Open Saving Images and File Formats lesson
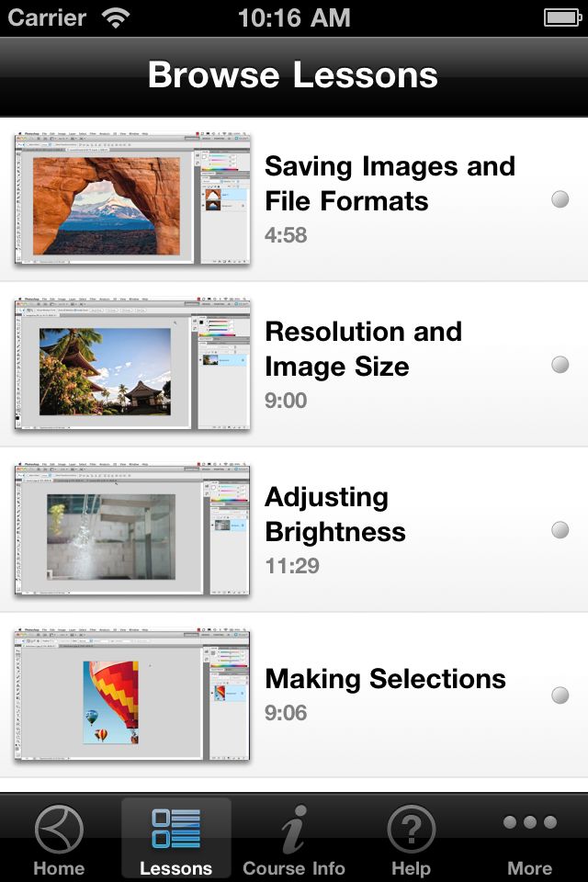588x882 pixels. pyautogui.click(x=390, y=184)
